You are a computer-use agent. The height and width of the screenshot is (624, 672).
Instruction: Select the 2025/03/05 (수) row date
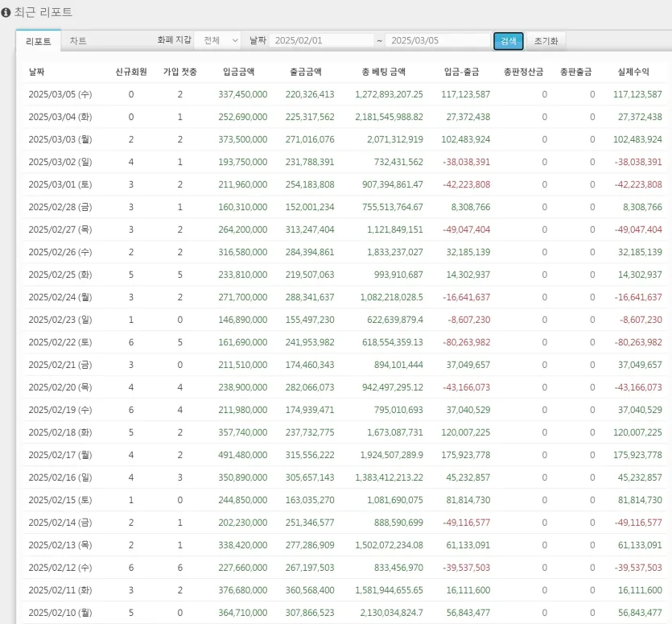pyautogui.click(x=60, y=94)
